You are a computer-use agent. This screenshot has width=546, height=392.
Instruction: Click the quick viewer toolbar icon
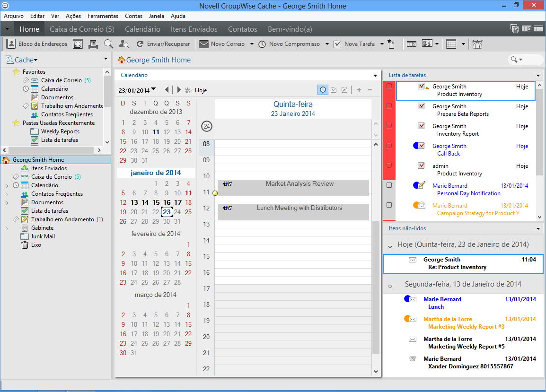(x=412, y=44)
